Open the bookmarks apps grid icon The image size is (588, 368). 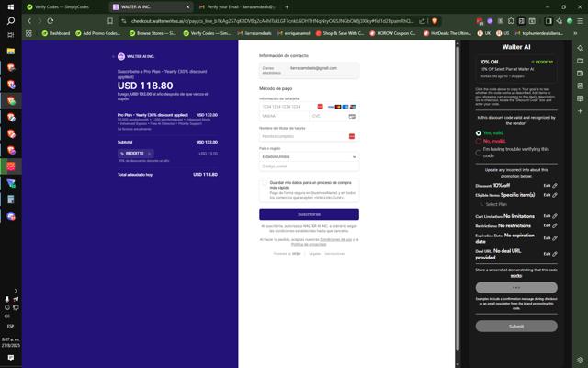[x=28, y=33]
